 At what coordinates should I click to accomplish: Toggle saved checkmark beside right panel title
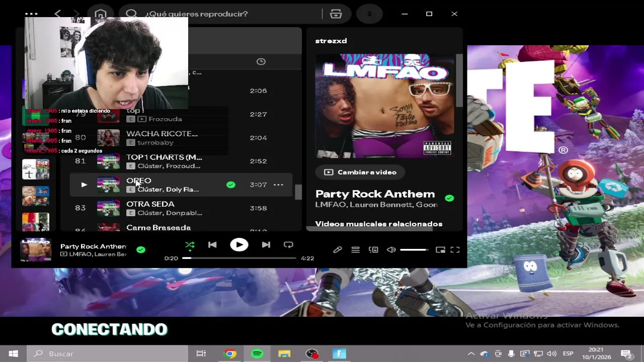coord(449,198)
